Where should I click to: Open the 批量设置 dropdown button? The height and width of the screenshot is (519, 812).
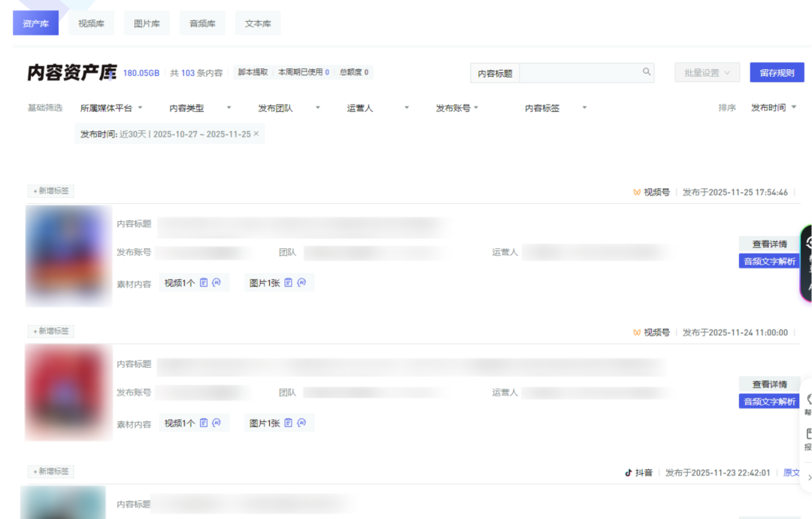click(x=707, y=73)
